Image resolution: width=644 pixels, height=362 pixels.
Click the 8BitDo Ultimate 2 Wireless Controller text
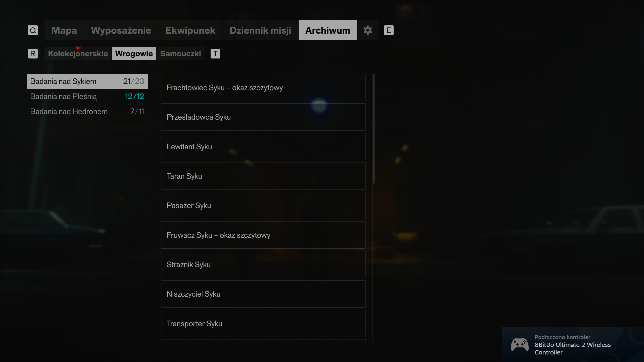[x=573, y=348]
